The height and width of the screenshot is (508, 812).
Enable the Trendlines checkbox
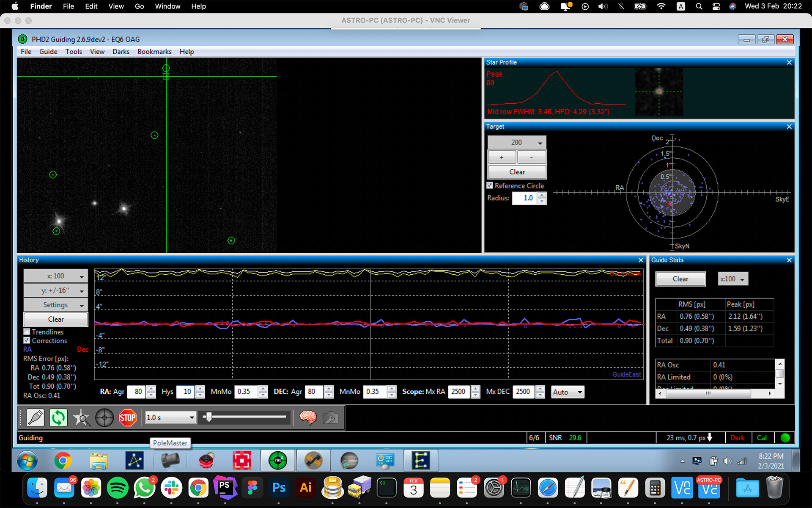click(x=27, y=332)
